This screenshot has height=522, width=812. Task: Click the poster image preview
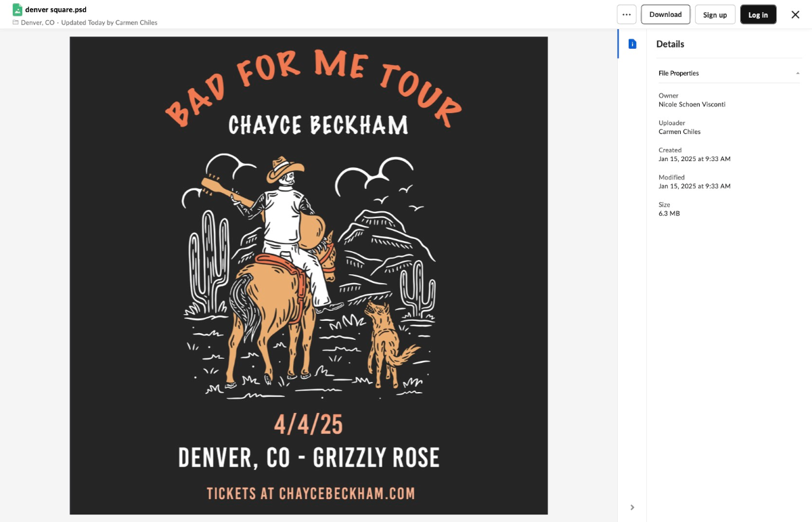[309, 276]
